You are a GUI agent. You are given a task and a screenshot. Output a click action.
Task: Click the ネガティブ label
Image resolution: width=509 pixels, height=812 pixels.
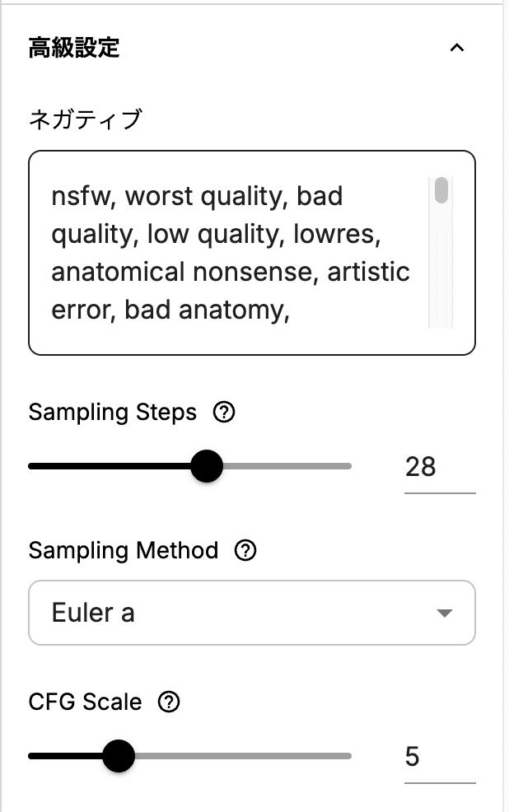pos(85,119)
